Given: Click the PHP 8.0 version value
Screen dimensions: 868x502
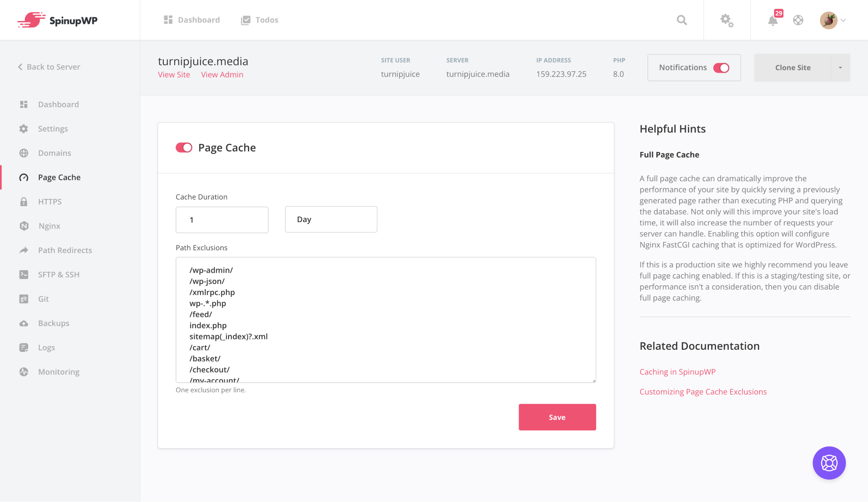Looking at the screenshot, I should pyautogui.click(x=618, y=74).
